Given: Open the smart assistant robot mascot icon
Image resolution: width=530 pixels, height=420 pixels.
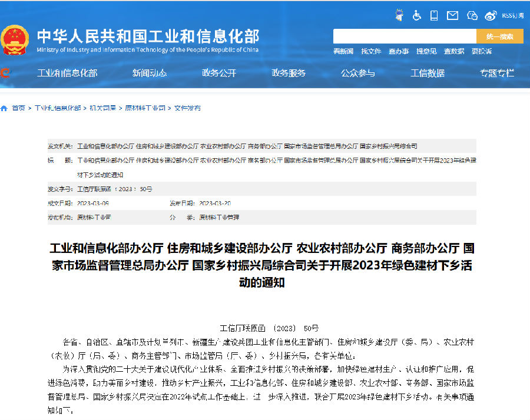Looking at the screenshot, I should (399, 15).
